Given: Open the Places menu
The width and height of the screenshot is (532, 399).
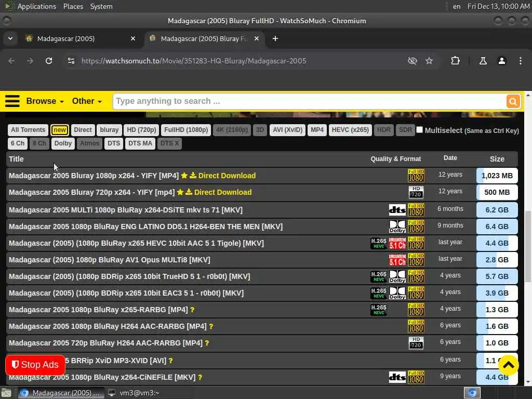Looking at the screenshot, I should 73,6.
